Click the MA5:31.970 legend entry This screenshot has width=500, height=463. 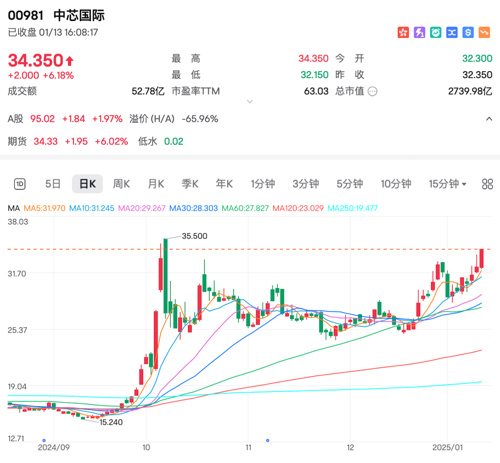click(x=44, y=208)
